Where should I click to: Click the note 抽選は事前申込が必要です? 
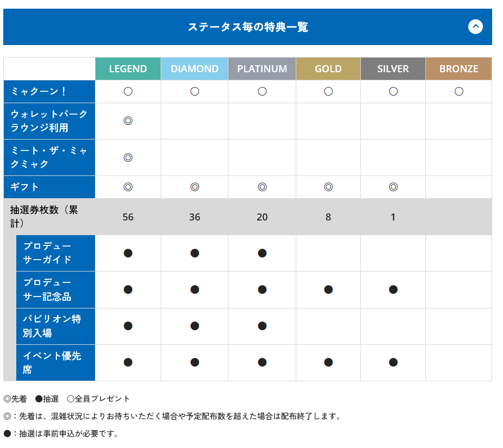pos(61,434)
